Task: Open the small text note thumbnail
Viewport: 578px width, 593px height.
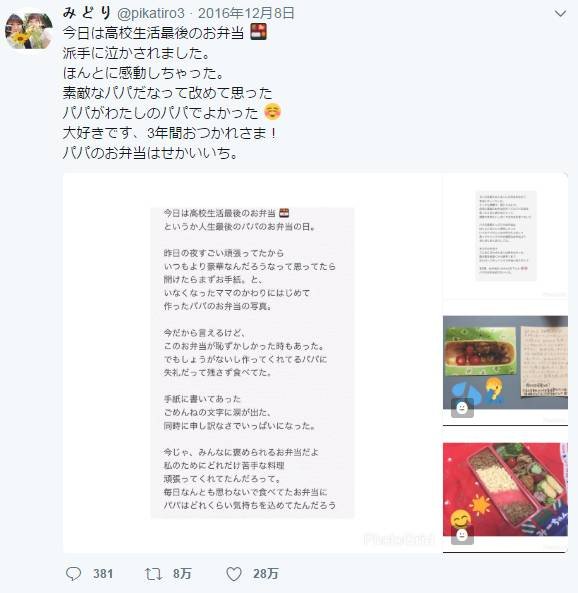Action: coord(505,236)
